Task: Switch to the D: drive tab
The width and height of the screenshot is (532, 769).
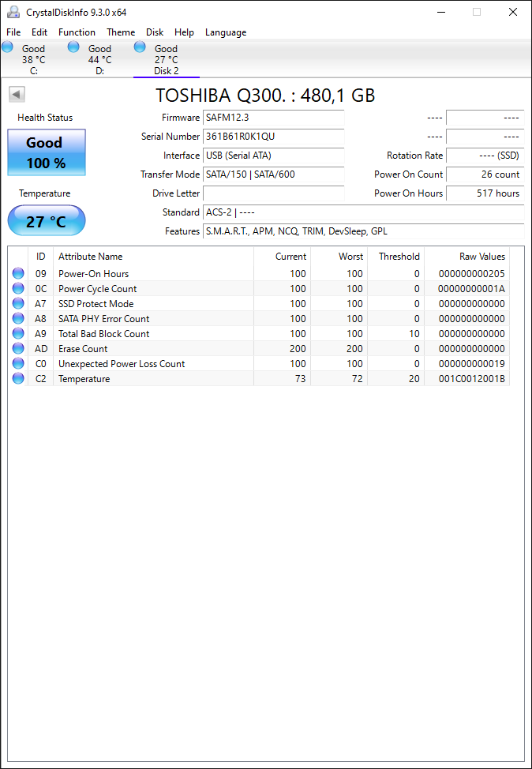Action: [x=99, y=59]
